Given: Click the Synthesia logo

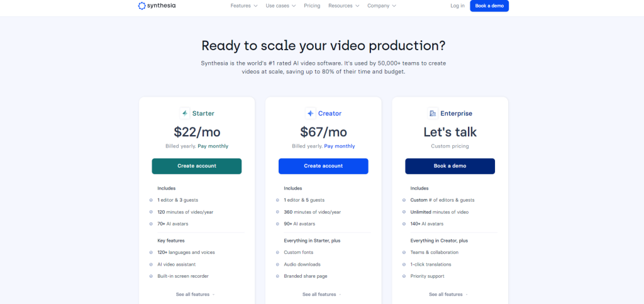Looking at the screenshot, I should [x=157, y=6].
